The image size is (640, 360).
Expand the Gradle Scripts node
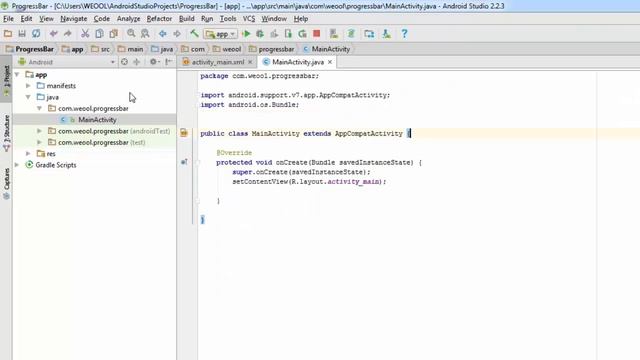point(17,165)
